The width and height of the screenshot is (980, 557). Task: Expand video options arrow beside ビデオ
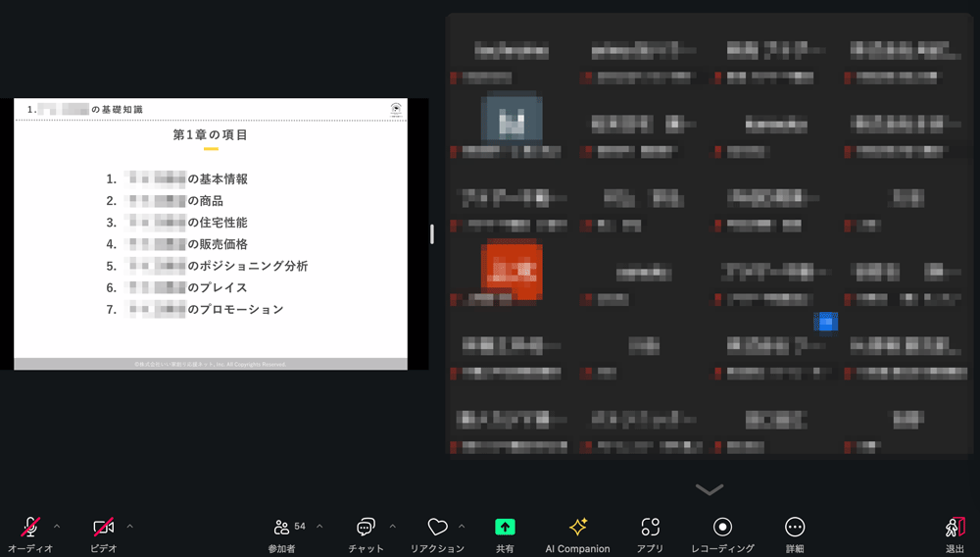[129, 527]
